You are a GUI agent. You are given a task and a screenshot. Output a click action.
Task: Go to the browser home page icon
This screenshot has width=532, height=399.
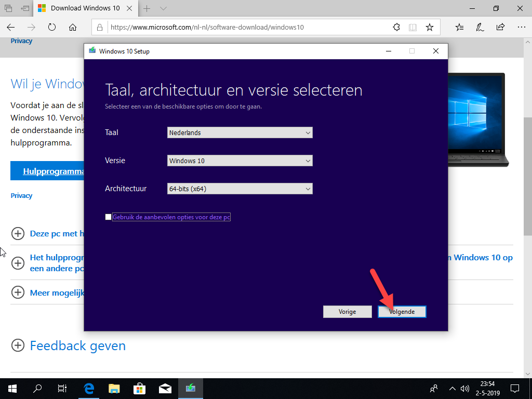coord(73,27)
